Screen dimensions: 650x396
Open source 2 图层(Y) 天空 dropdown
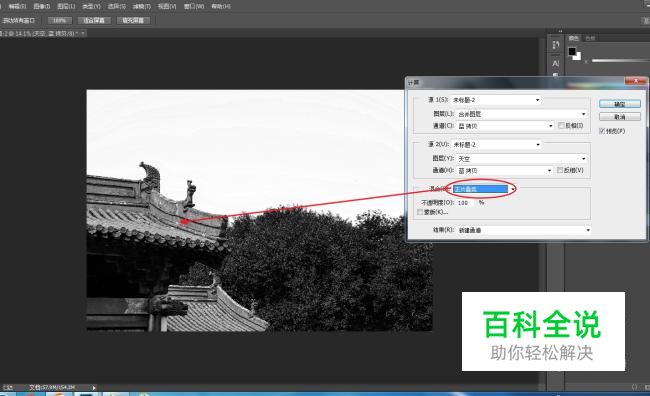coord(522,159)
